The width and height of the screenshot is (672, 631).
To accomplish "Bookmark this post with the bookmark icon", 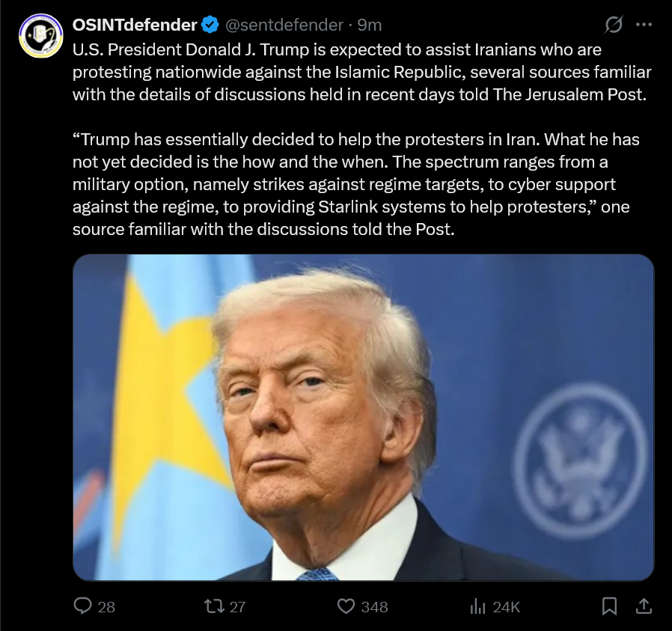I will pyautogui.click(x=609, y=606).
